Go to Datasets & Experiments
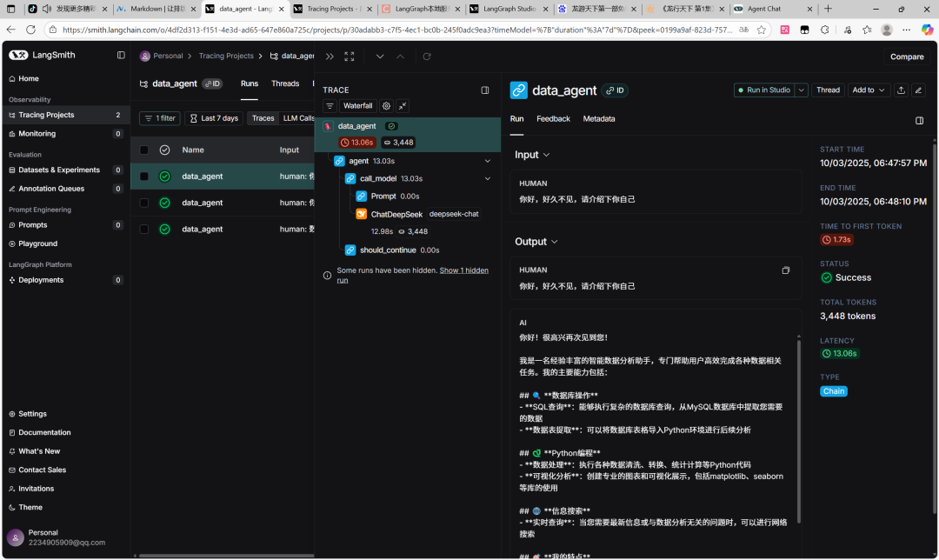 [x=59, y=170]
